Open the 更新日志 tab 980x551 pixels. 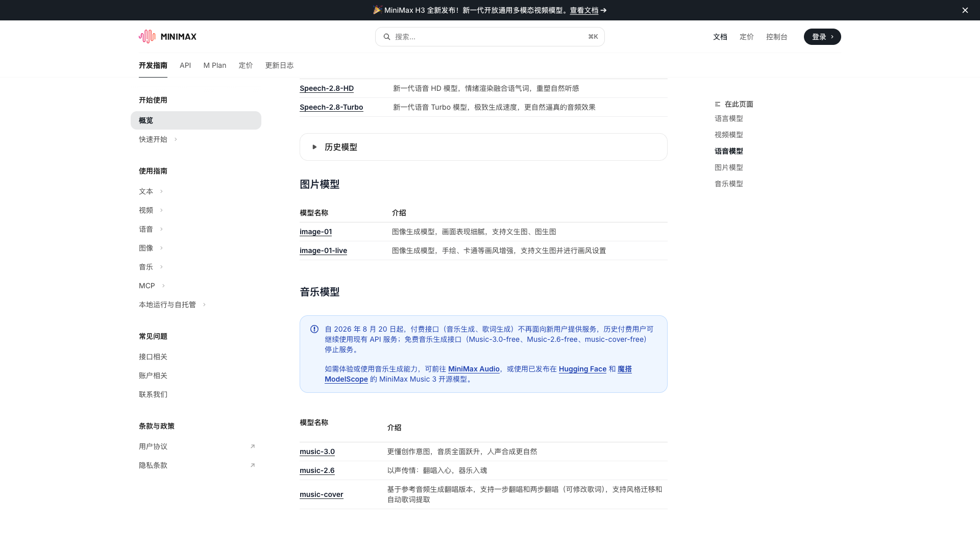(x=279, y=65)
